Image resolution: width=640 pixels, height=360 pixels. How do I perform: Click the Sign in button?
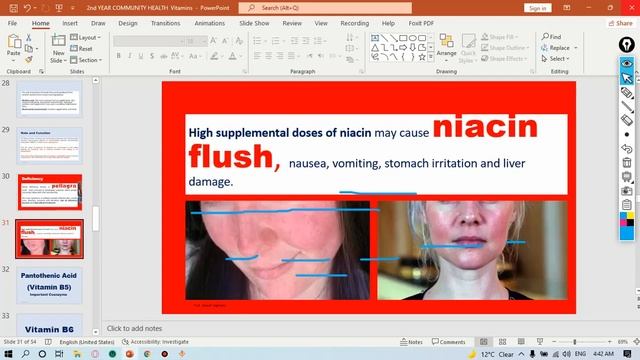pyautogui.click(x=538, y=8)
